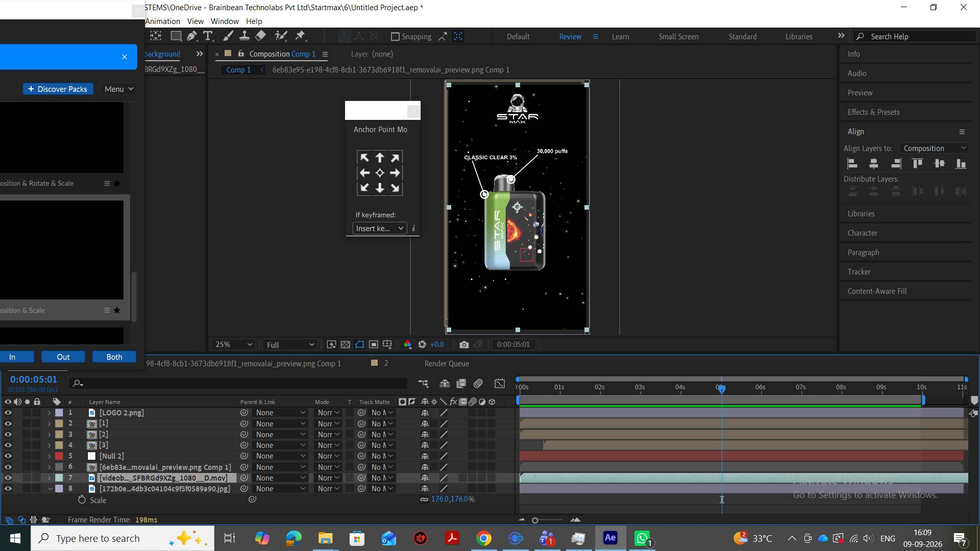Select the Eraser tool
Image resolution: width=980 pixels, height=551 pixels.
tap(261, 36)
